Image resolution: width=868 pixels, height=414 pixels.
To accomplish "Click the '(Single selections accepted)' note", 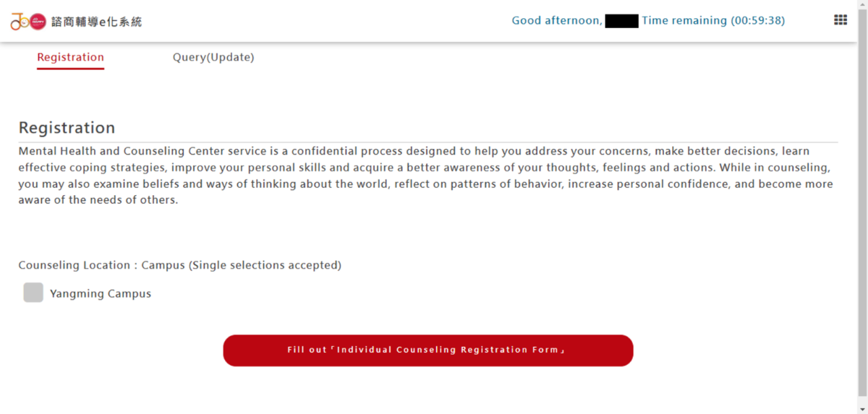I will [265, 265].
